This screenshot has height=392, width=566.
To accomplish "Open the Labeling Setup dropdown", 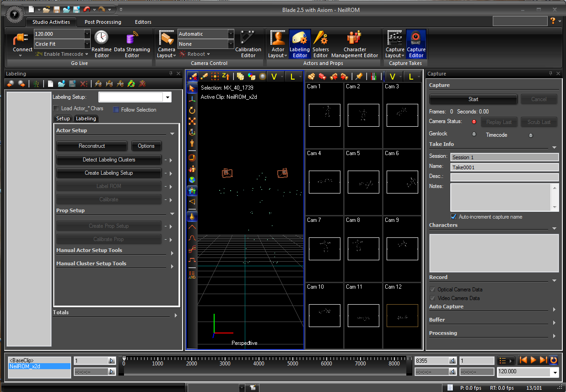I will (x=168, y=97).
